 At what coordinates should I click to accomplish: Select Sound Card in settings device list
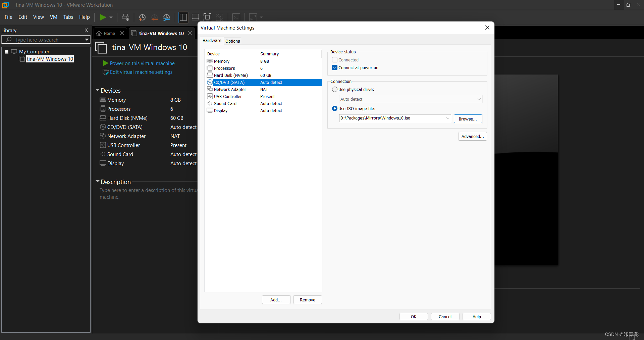coord(264,103)
